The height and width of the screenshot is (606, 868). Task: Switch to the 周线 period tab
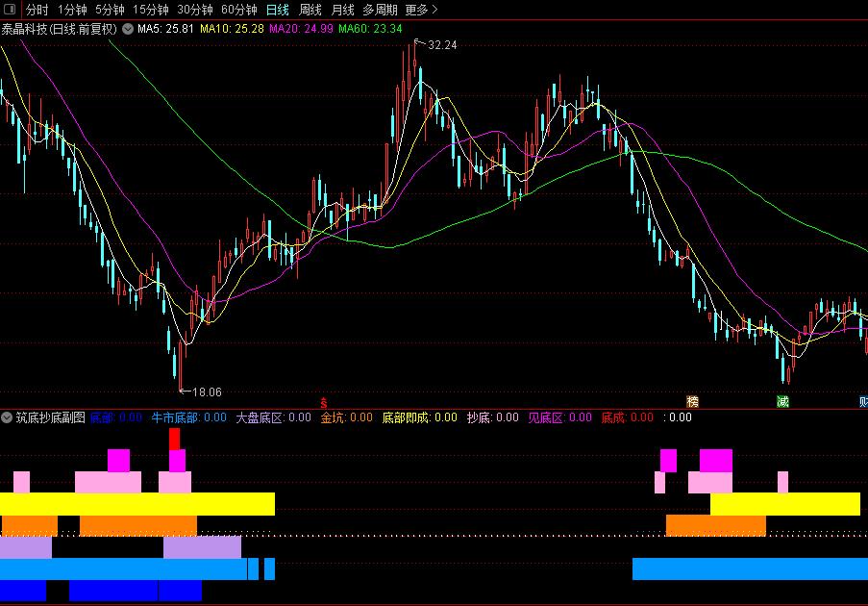(310, 10)
